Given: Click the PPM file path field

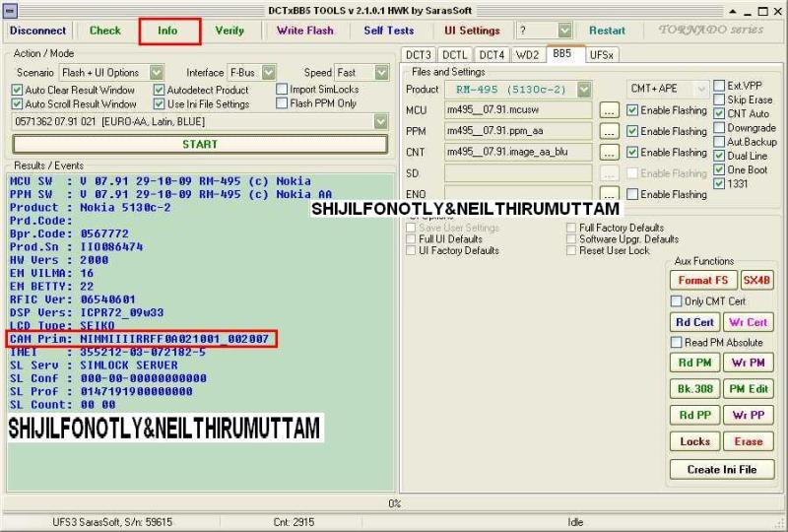Looking at the screenshot, I should coord(518,131).
